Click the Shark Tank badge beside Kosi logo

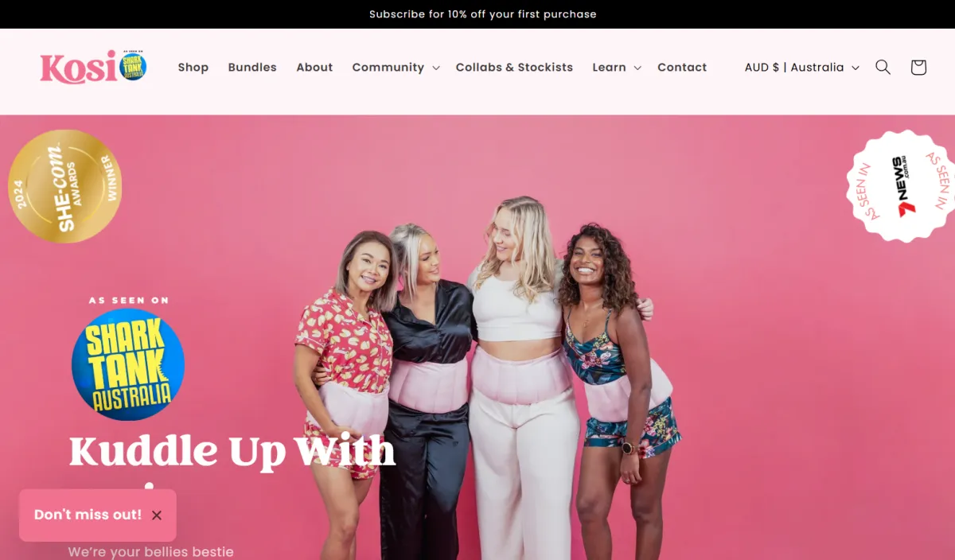click(133, 66)
